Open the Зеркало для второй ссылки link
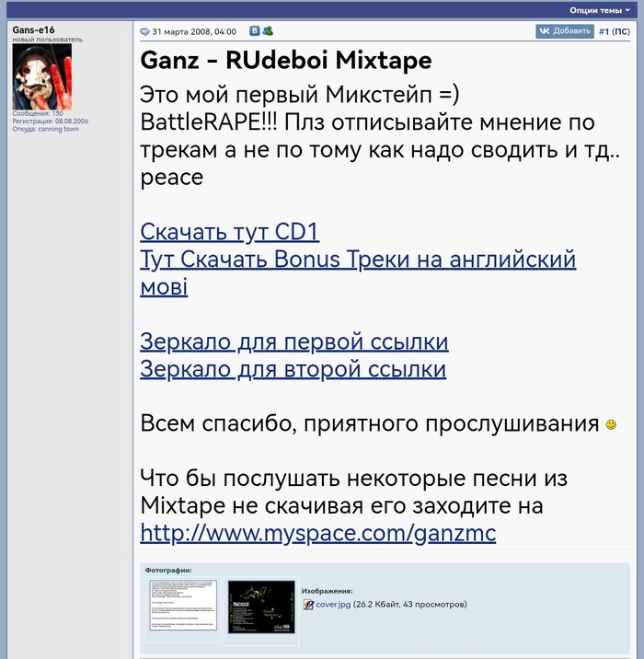 [293, 369]
